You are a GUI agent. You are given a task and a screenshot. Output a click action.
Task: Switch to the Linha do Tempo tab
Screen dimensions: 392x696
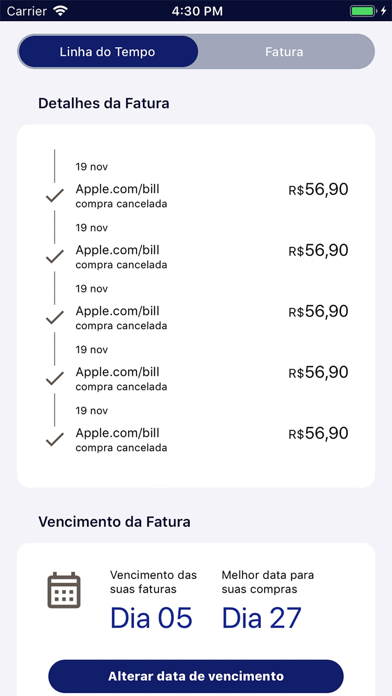(x=108, y=52)
